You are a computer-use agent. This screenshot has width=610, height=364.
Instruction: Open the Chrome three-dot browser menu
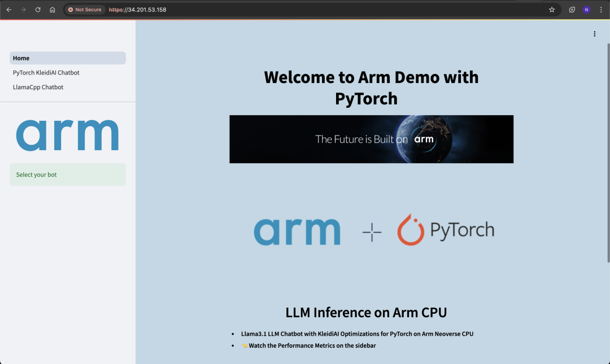tap(601, 10)
